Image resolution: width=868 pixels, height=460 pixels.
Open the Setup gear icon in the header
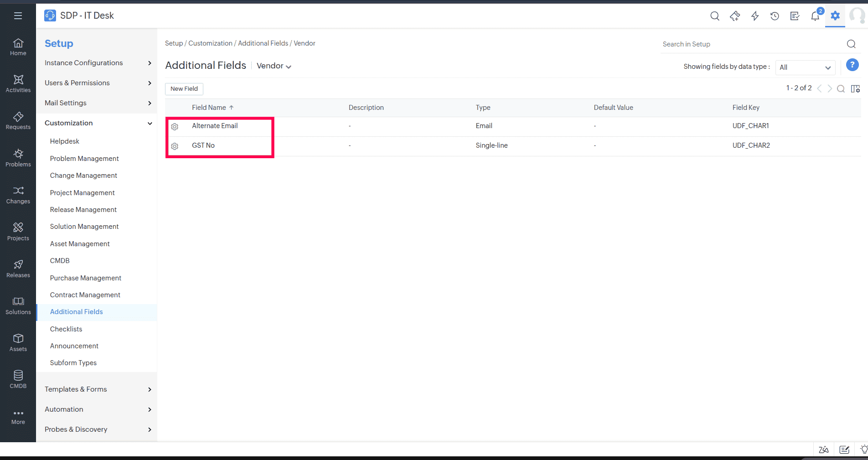(x=835, y=16)
